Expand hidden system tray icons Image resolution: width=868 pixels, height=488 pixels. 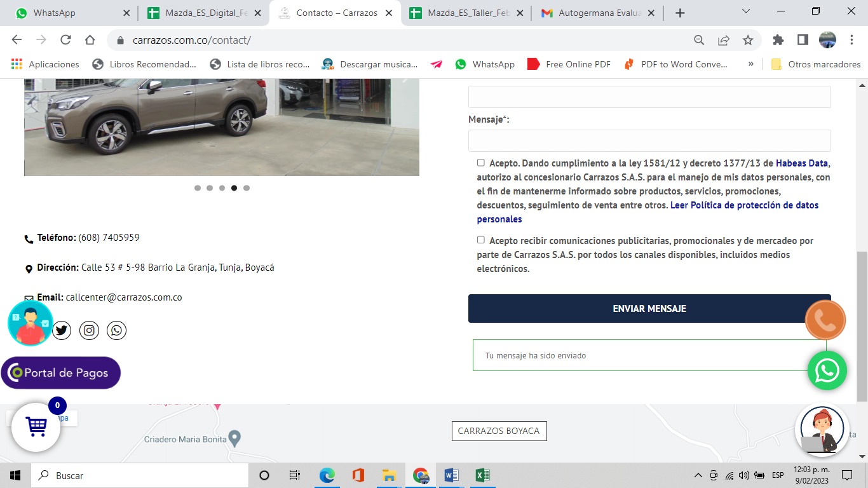coord(698,475)
